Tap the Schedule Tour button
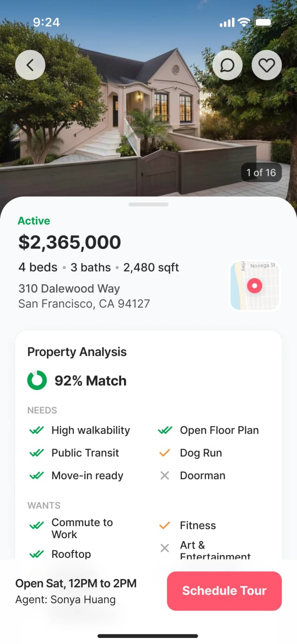 tap(224, 591)
